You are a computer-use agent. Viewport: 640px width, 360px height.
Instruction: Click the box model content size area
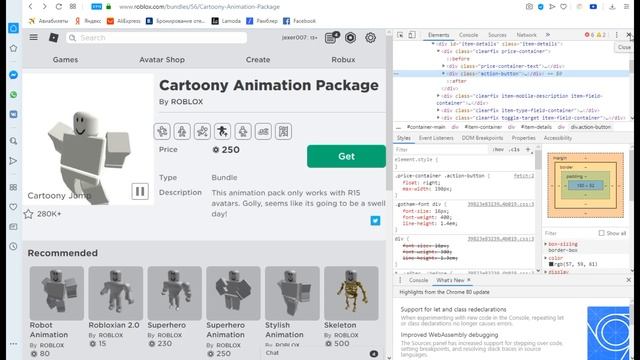586,185
